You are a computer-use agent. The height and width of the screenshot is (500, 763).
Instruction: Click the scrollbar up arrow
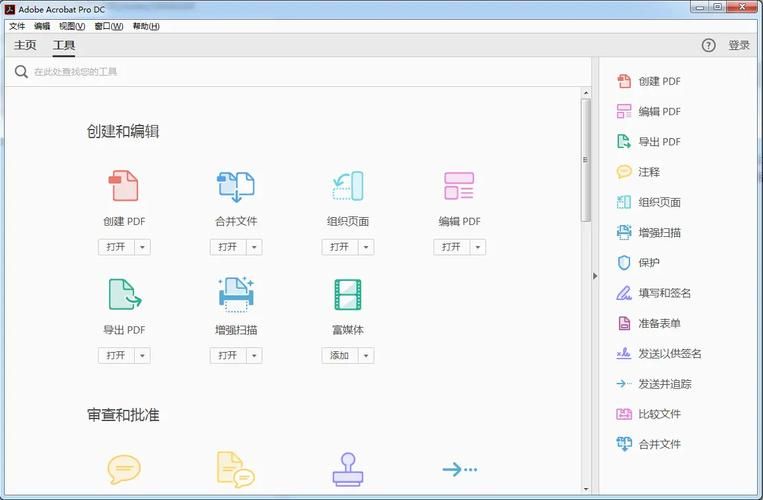pos(586,93)
